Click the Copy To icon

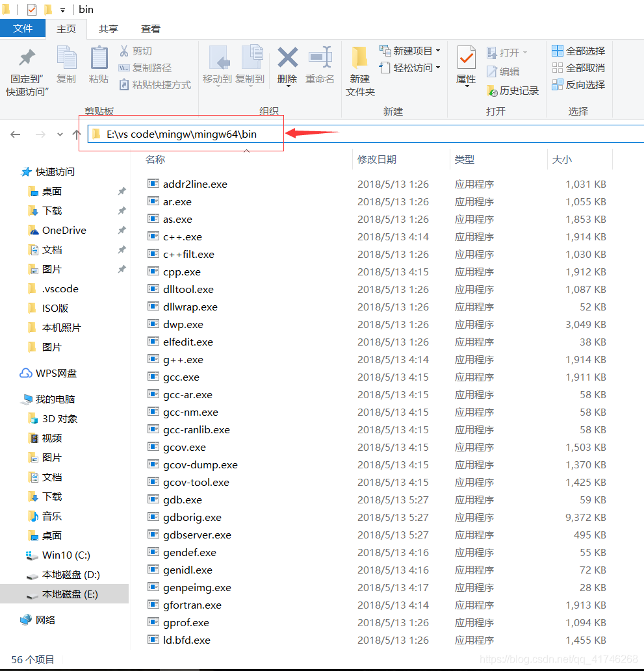click(x=251, y=57)
